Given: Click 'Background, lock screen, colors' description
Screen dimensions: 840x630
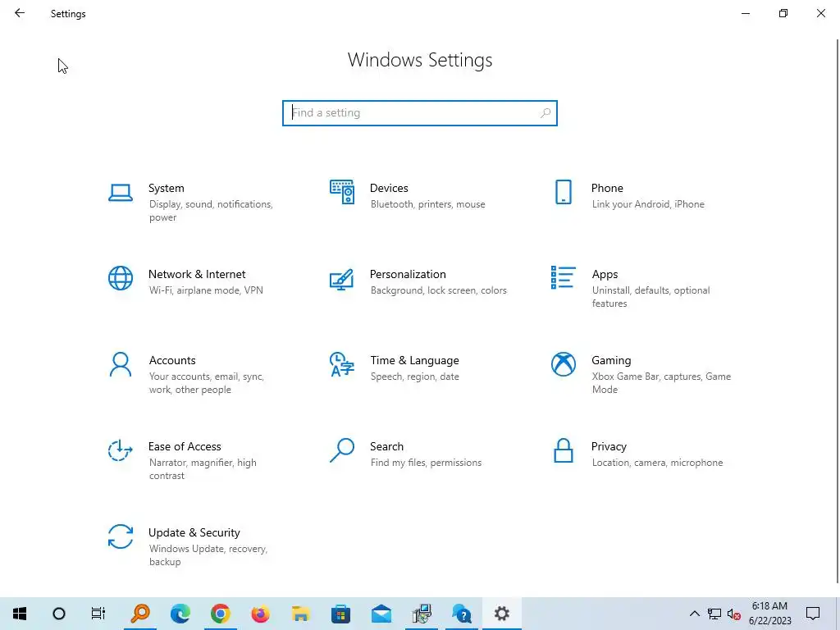Looking at the screenshot, I should (x=438, y=290).
